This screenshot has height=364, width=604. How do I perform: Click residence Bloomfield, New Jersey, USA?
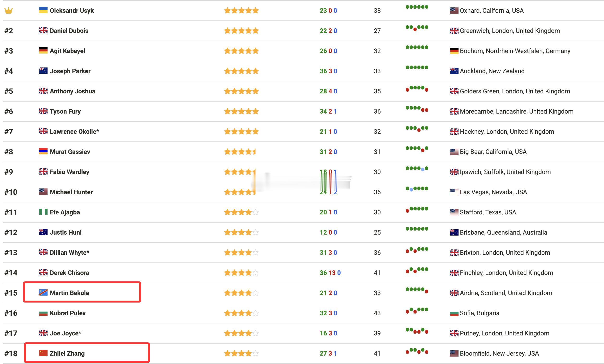[499, 353]
